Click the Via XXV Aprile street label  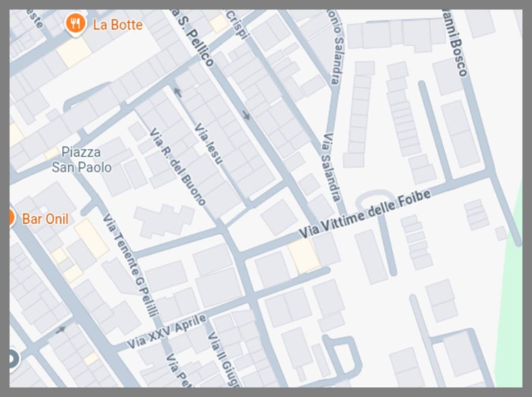pos(167,331)
